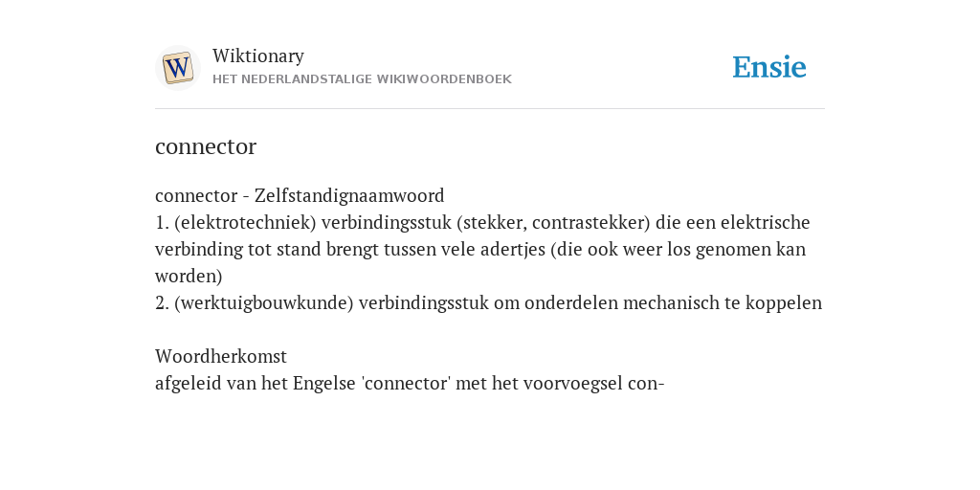Click the word '(elektrotechniek)' in definition one
This screenshot has height=490, width=980.
coord(245,222)
